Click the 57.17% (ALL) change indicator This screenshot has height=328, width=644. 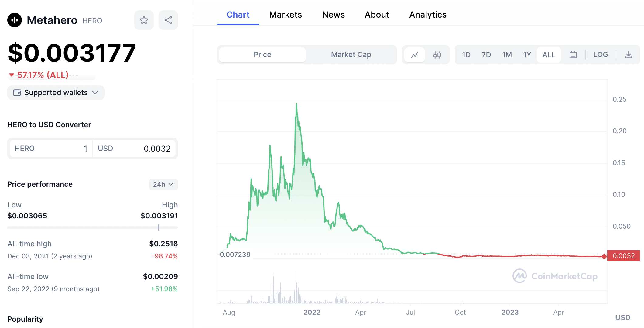[x=39, y=75]
